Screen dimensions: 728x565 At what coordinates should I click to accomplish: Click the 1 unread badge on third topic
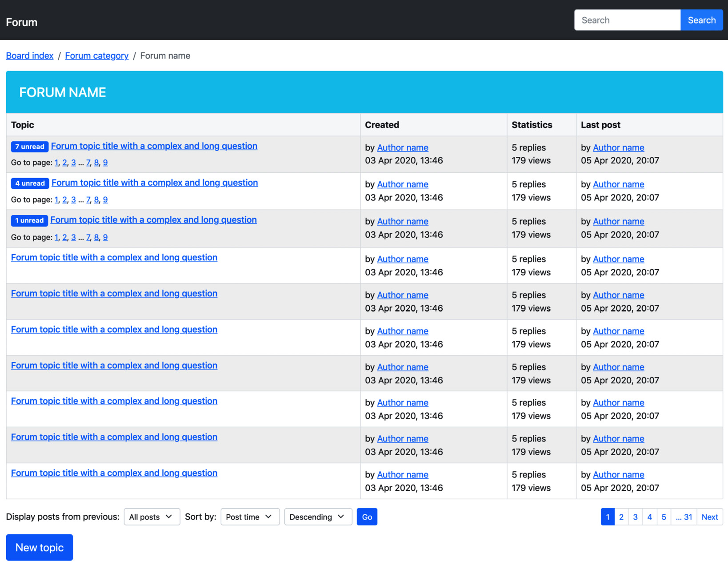click(x=29, y=220)
